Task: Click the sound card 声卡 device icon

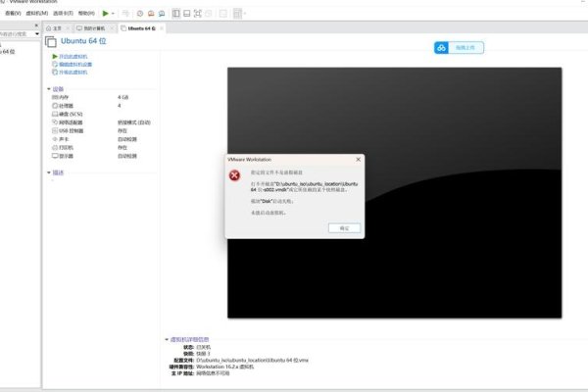Action: tap(55, 139)
